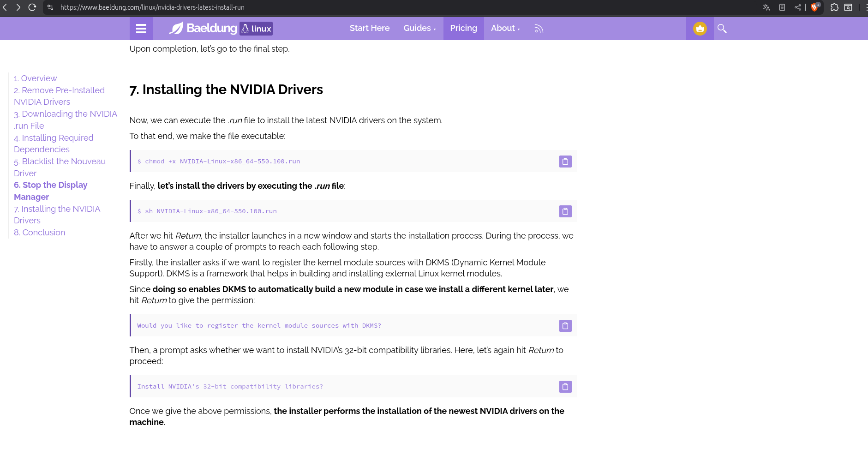Jump to the 1. Overview section
Viewport: 868px width, 449px height.
(x=36, y=78)
